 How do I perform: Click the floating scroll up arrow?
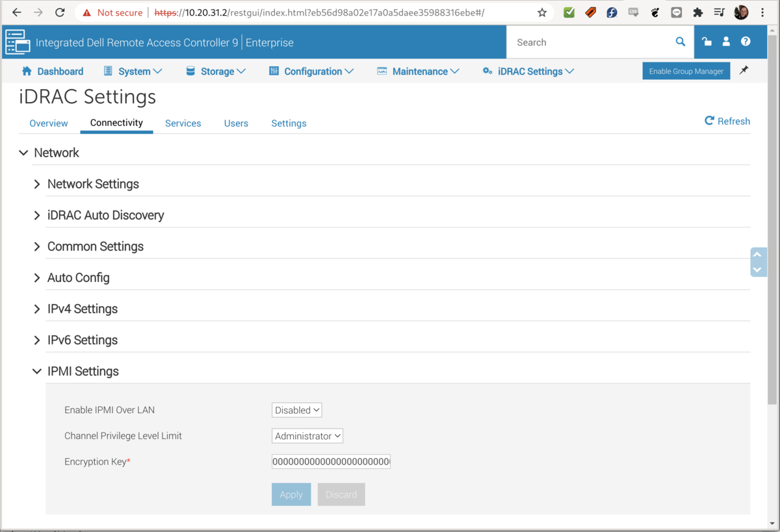(757, 255)
